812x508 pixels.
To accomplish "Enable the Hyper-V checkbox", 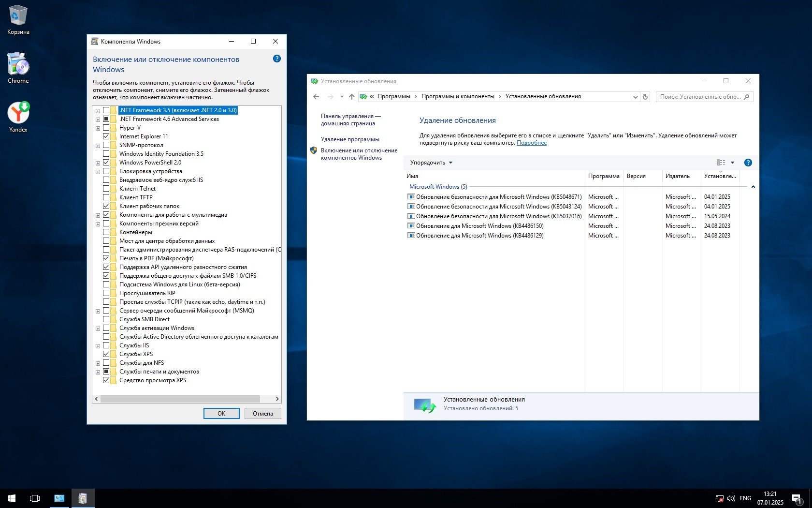I will click(x=106, y=128).
